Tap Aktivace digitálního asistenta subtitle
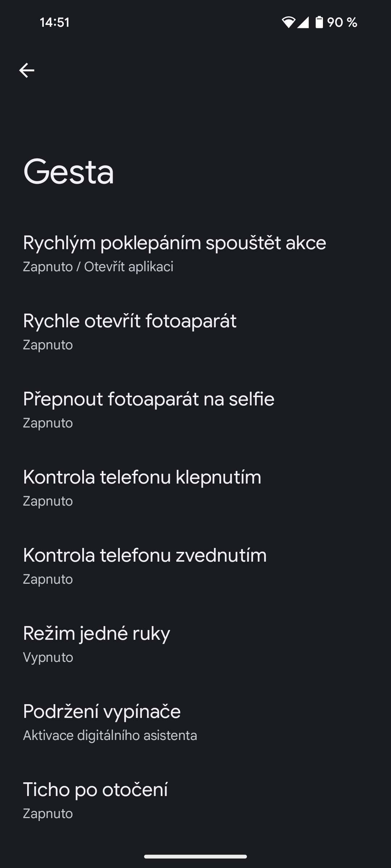 tap(110, 736)
